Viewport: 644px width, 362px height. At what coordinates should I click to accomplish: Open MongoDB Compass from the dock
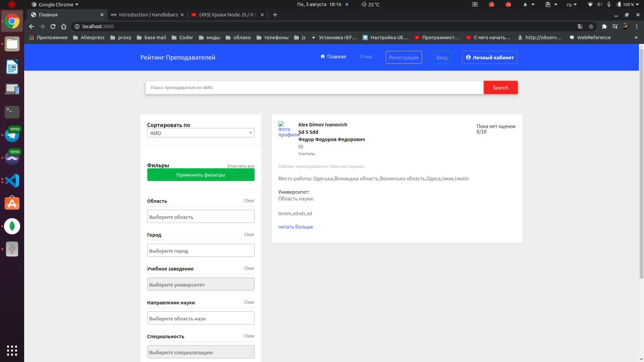point(12,226)
